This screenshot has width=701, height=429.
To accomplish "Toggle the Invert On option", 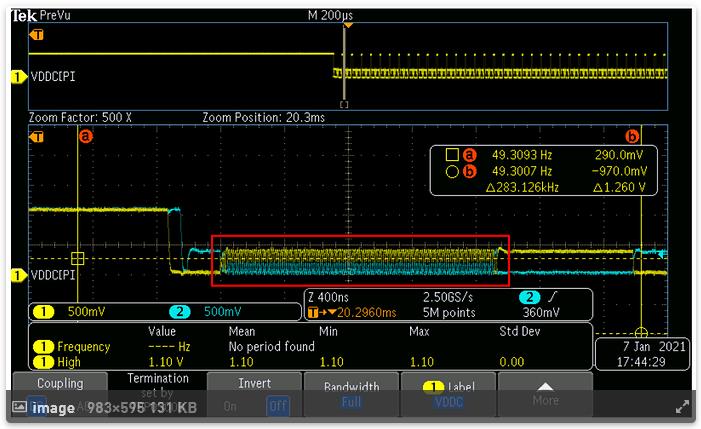I will click(230, 406).
